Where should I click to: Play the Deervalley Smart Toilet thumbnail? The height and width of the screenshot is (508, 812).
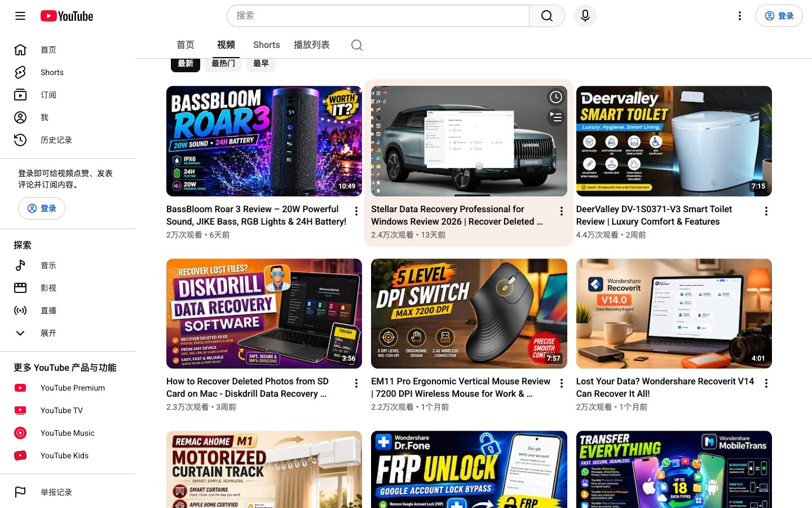(x=674, y=141)
